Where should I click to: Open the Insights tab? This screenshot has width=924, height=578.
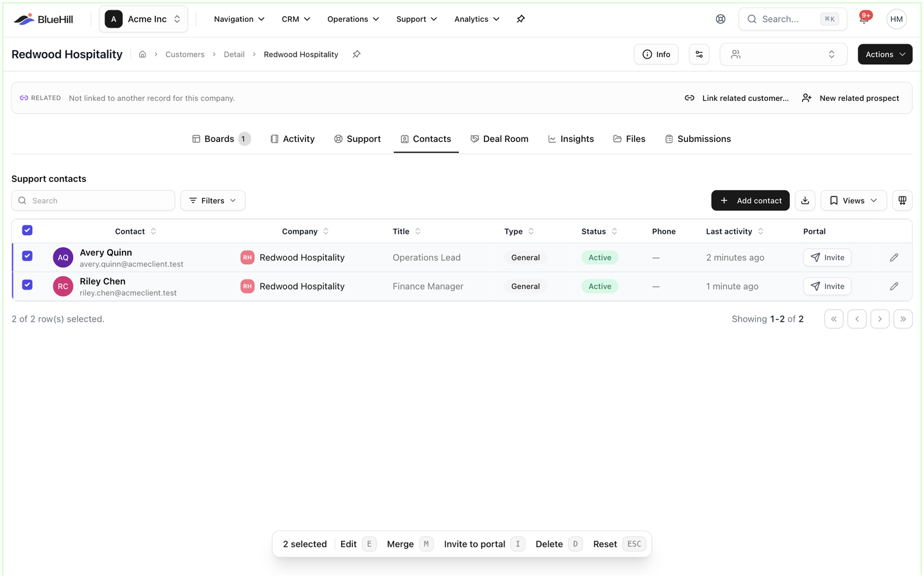tap(570, 139)
